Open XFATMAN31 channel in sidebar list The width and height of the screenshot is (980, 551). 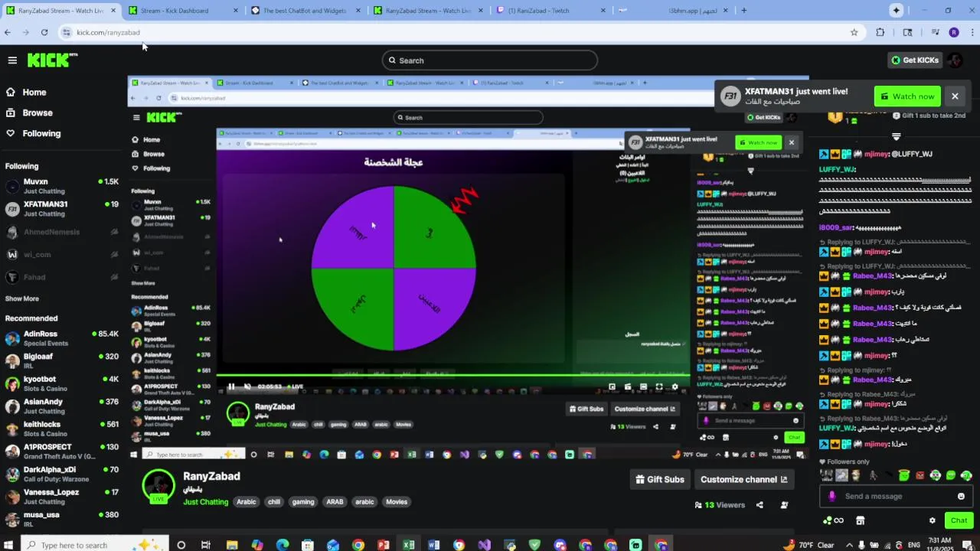[61, 208]
